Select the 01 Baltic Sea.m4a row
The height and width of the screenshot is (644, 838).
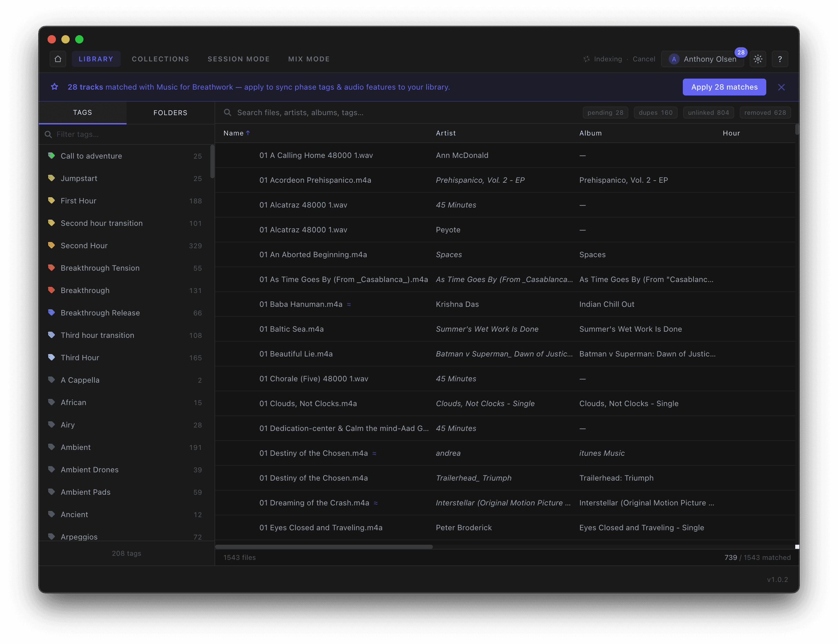(x=505, y=329)
